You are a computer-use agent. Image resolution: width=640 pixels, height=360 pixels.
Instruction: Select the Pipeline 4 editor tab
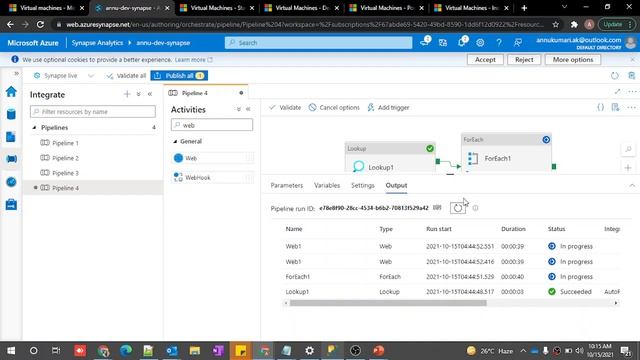(206, 93)
